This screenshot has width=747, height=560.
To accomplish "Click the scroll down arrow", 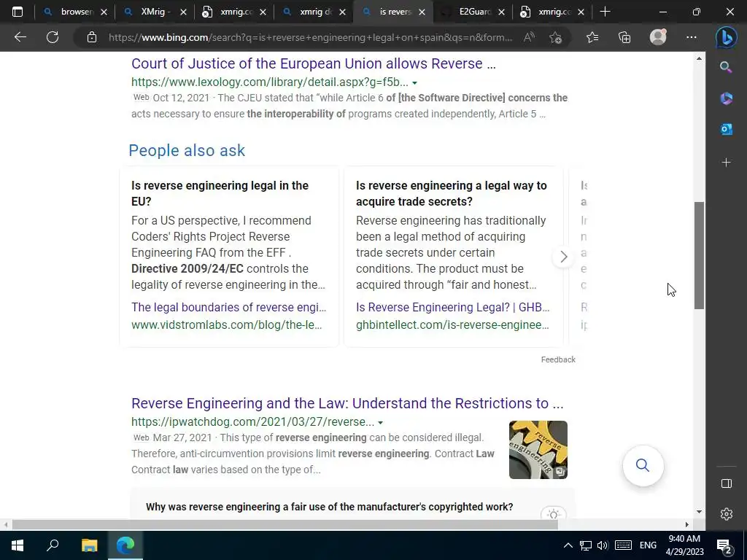I will point(699,512).
